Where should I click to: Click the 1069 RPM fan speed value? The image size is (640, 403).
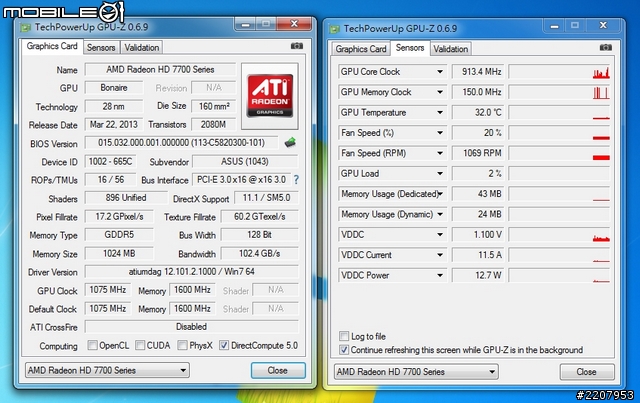[478, 153]
